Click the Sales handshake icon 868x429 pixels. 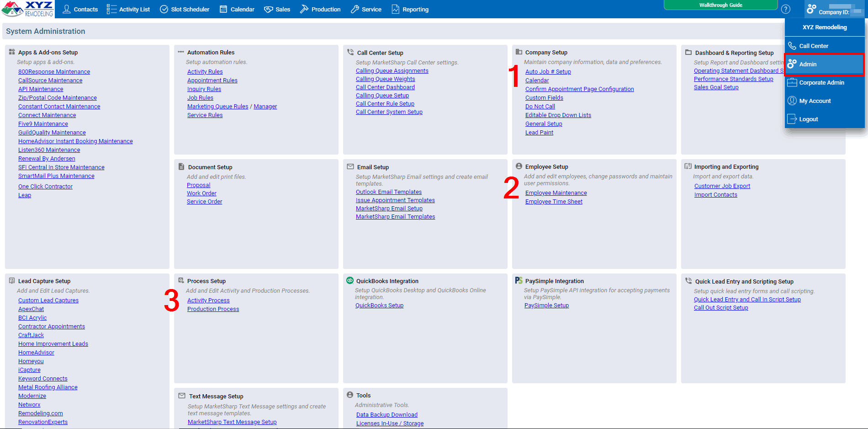tap(269, 9)
